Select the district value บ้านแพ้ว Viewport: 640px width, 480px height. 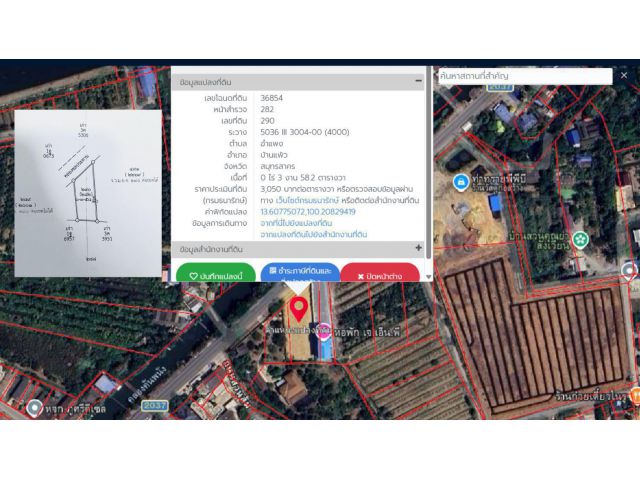click(x=274, y=155)
